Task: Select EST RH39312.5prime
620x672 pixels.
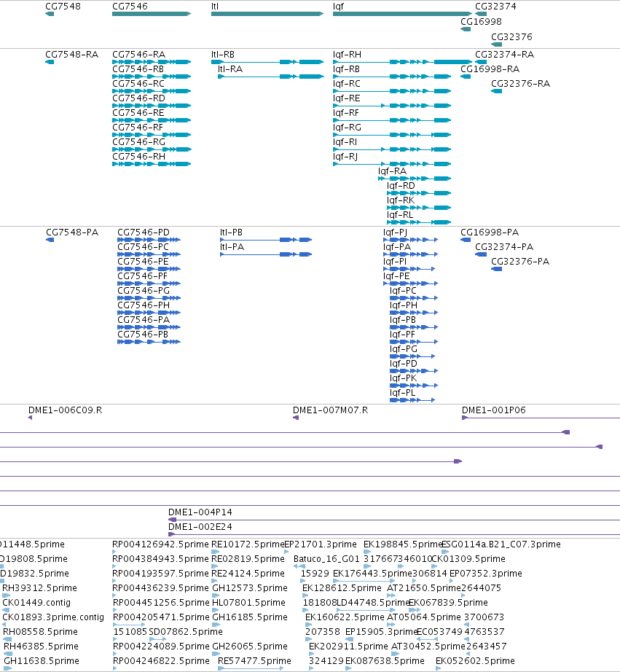Action: point(40,588)
